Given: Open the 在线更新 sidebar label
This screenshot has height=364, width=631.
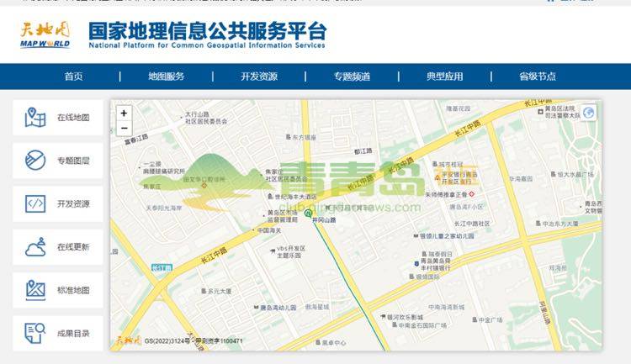Looking at the screenshot, I should pos(73,247).
